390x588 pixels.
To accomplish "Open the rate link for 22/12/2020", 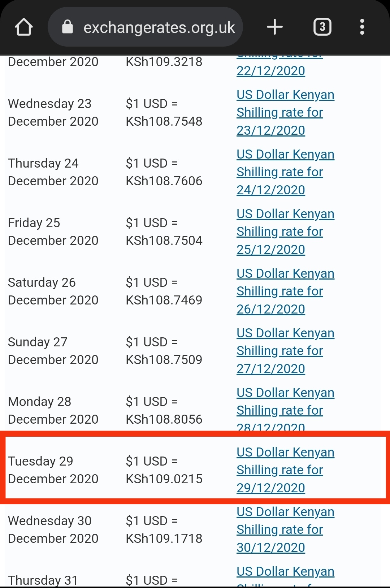I will pos(271,71).
